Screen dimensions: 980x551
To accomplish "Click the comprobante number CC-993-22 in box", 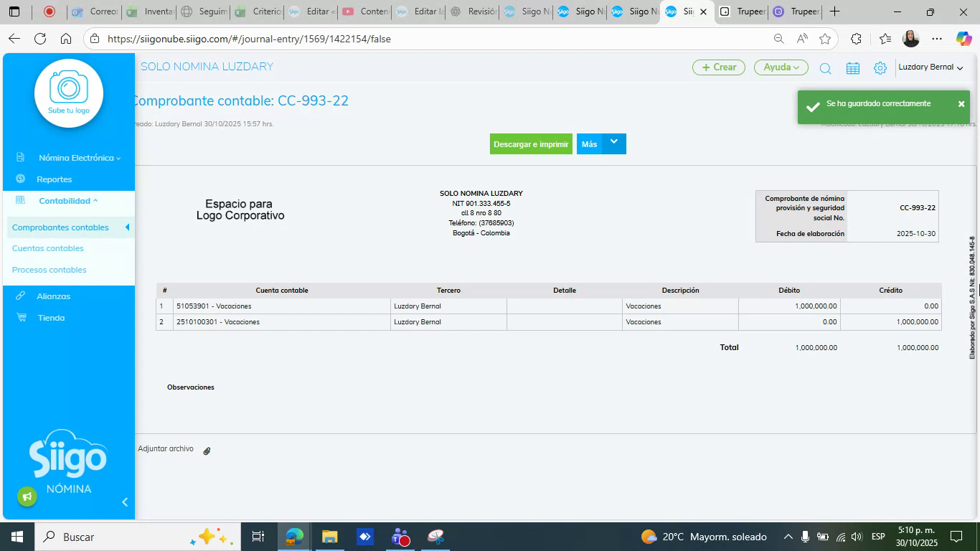I will (918, 208).
